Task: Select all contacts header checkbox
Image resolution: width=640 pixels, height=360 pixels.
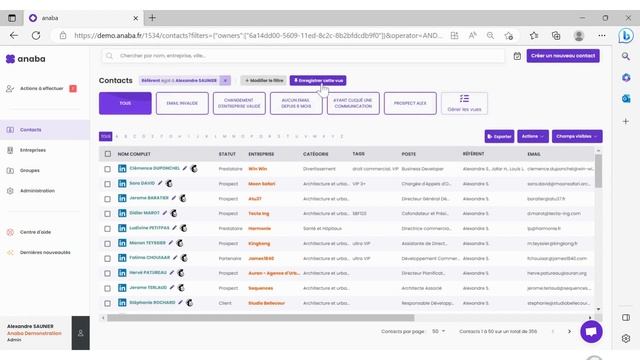Action: pyautogui.click(x=108, y=154)
